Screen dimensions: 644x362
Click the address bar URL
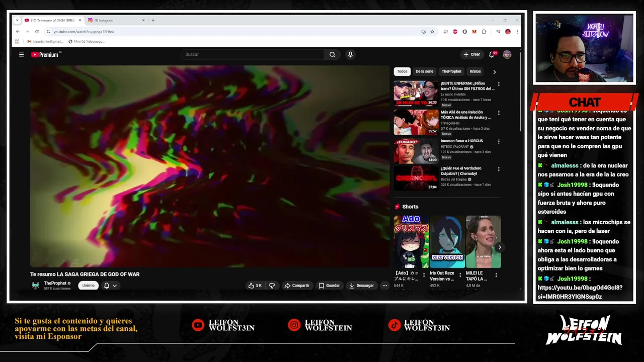click(84, 32)
